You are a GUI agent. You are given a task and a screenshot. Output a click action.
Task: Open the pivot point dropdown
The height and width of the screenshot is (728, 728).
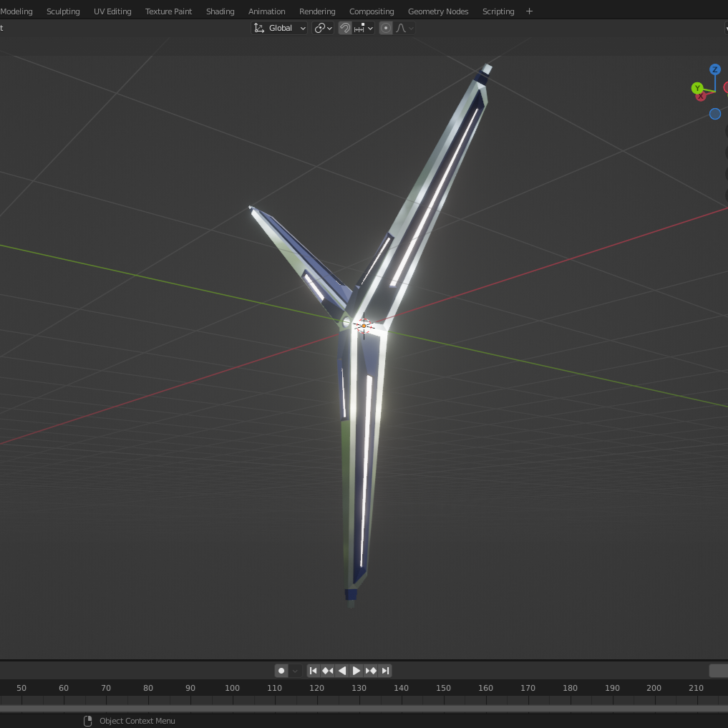[x=324, y=28]
